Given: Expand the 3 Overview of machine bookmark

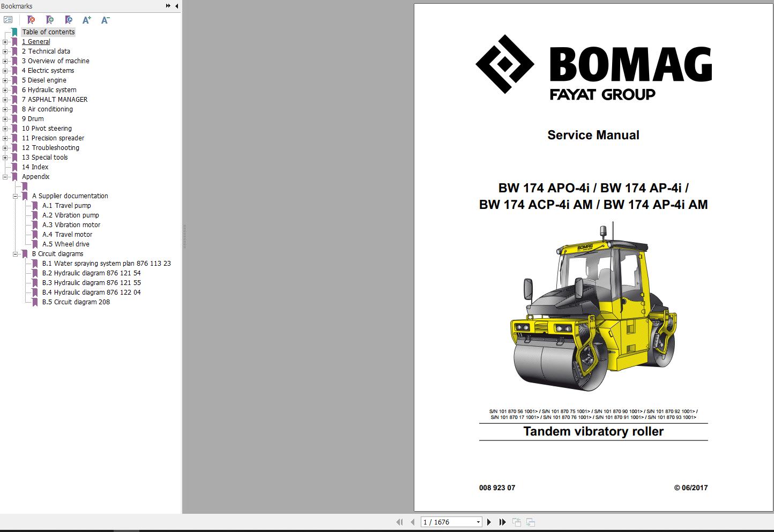Looking at the screenshot, I should click(x=5, y=61).
